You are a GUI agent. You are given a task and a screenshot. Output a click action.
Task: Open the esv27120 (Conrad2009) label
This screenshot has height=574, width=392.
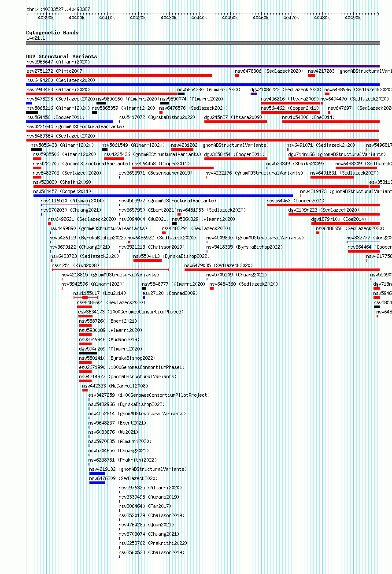(170, 293)
